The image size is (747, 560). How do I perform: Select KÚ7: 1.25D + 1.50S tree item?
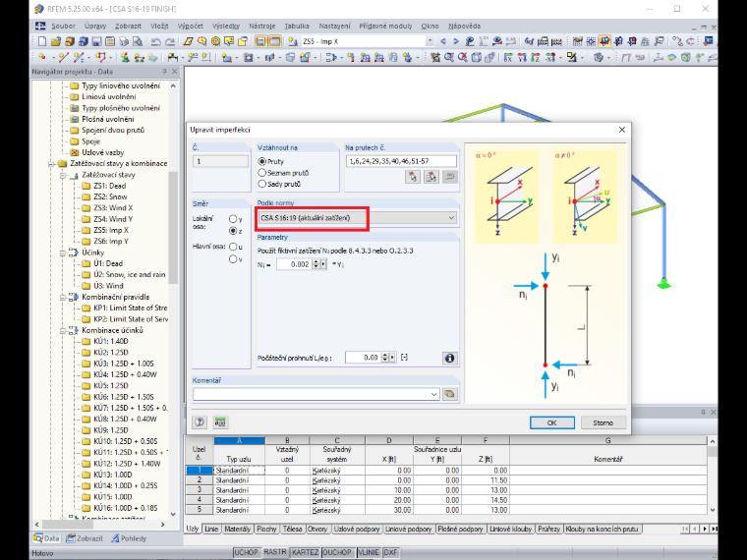tap(130, 408)
